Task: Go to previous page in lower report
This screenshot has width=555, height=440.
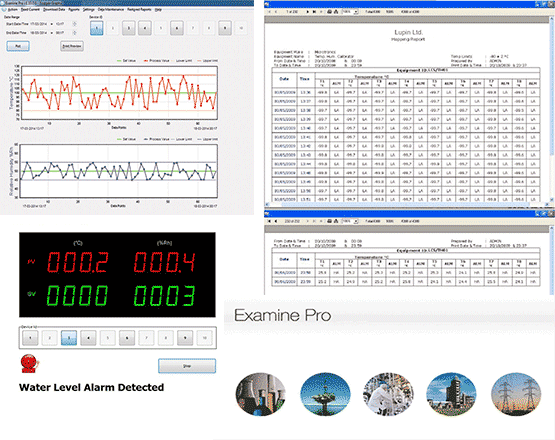Action: coord(276,221)
